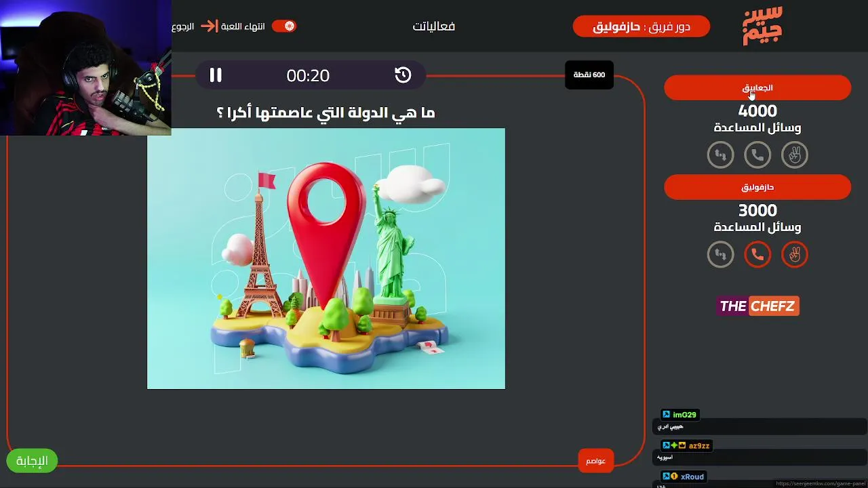Open the سين جيم logo
Viewport: 868px width, 488px height.
pyautogui.click(x=762, y=26)
